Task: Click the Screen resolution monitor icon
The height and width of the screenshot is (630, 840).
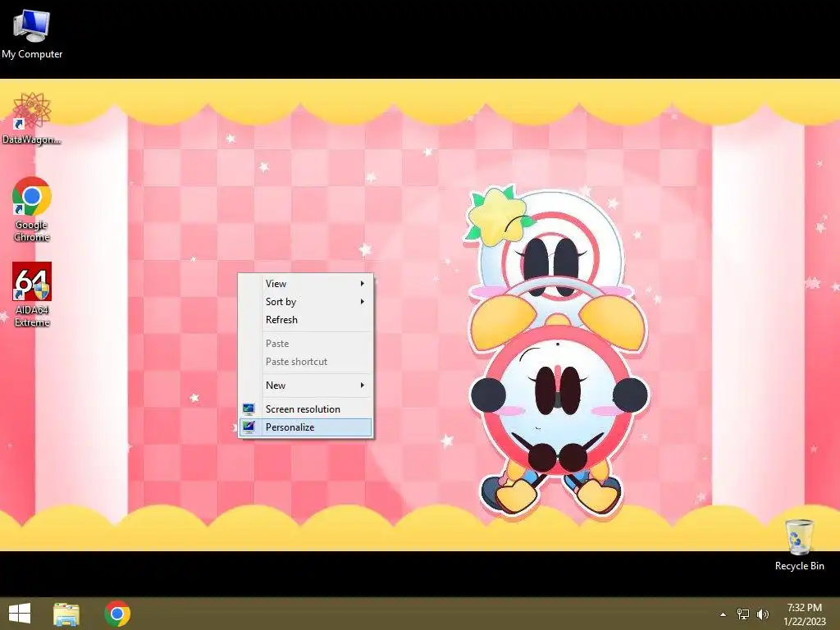Action: point(249,409)
